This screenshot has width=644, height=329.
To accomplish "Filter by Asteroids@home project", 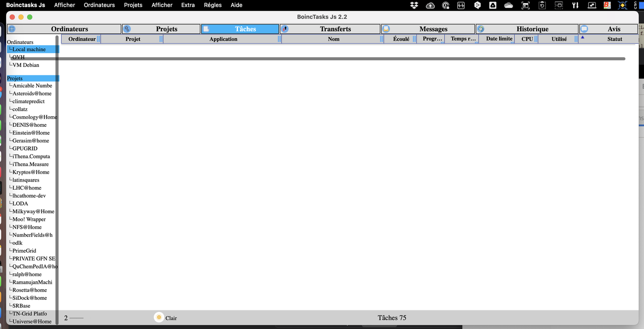I will click(32, 94).
